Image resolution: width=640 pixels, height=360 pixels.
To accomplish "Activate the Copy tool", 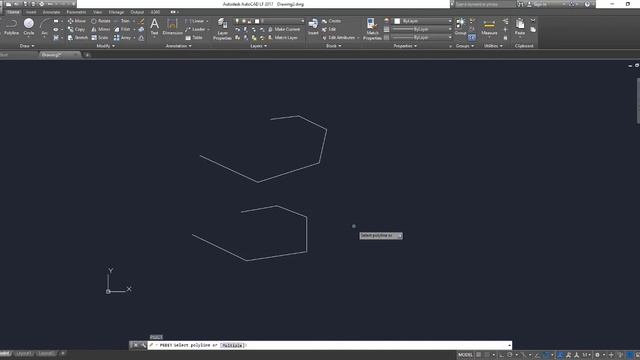I will (76, 29).
